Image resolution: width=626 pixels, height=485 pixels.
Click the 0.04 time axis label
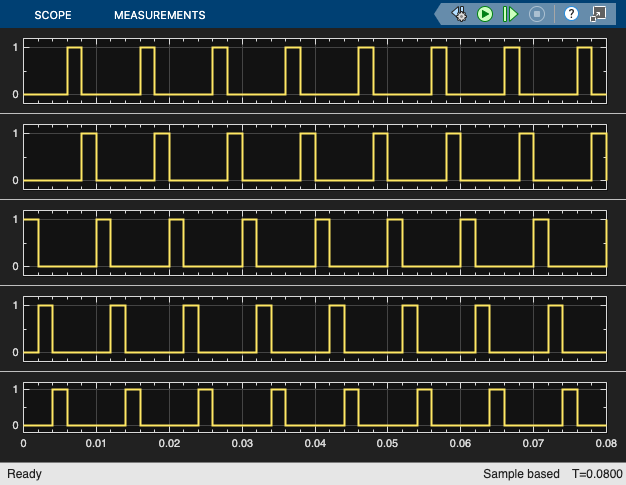[315, 443]
